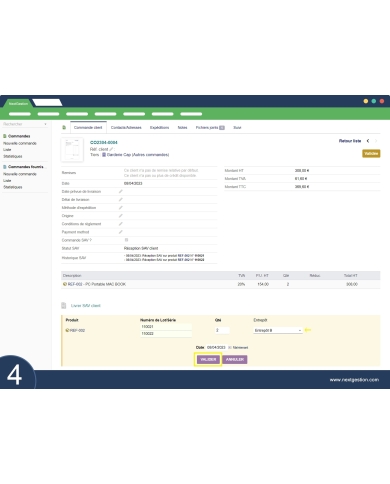This screenshot has width=390, height=484.
Task: Open the Suivi tab
Action: coord(237,127)
